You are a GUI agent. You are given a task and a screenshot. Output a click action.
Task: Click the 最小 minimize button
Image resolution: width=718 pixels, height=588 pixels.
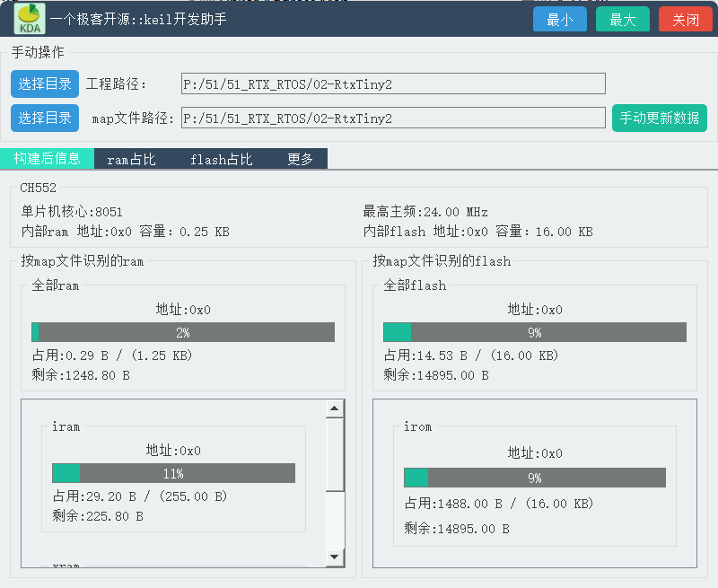(x=559, y=19)
